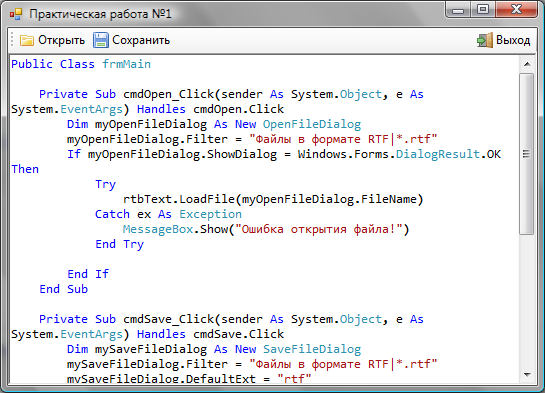This screenshot has height=393, width=545.
Task: Click the 'End Try' line
Action: point(119,244)
